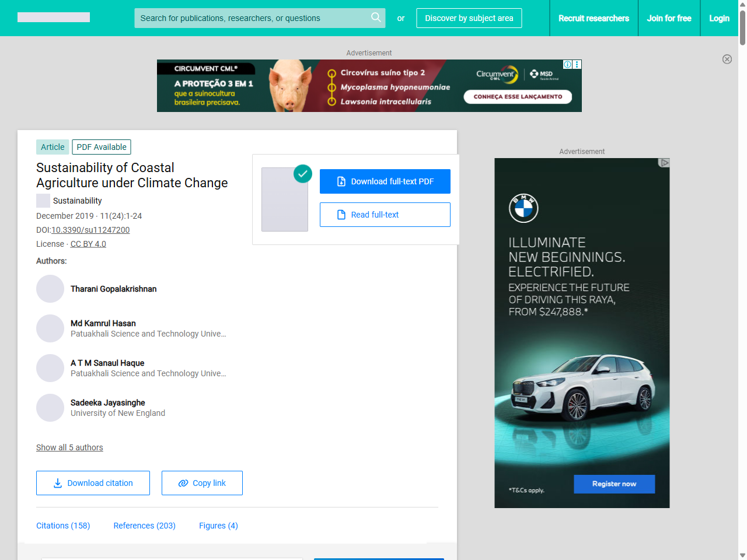747x560 pixels.
Task: Open the DOI 10.3390/su11247200 link
Action: pyautogui.click(x=90, y=230)
